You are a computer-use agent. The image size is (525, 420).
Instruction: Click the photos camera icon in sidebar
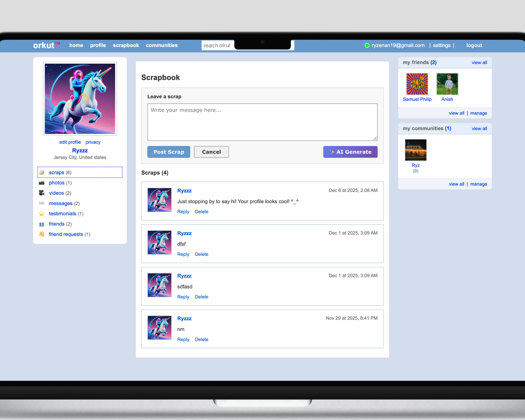tap(41, 183)
